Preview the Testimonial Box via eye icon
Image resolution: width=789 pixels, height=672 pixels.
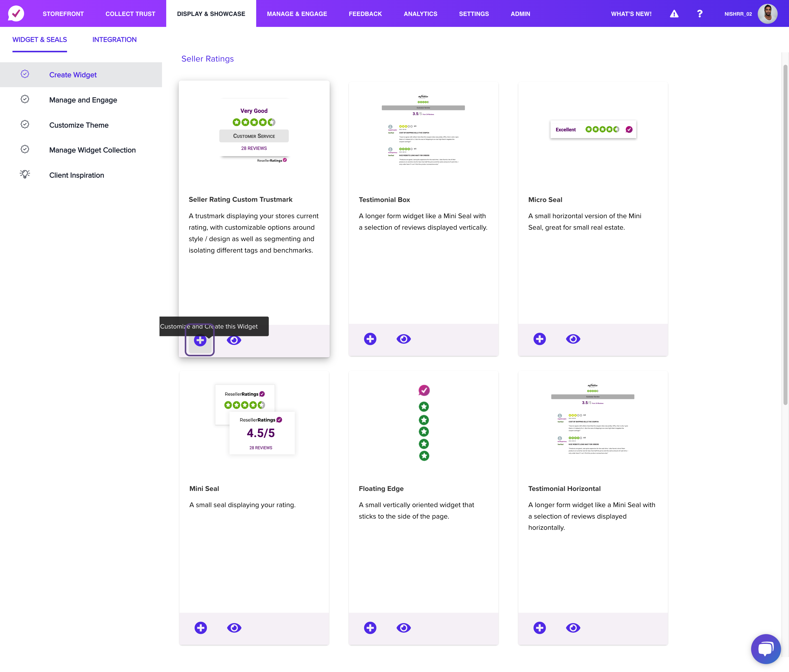tap(404, 339)
